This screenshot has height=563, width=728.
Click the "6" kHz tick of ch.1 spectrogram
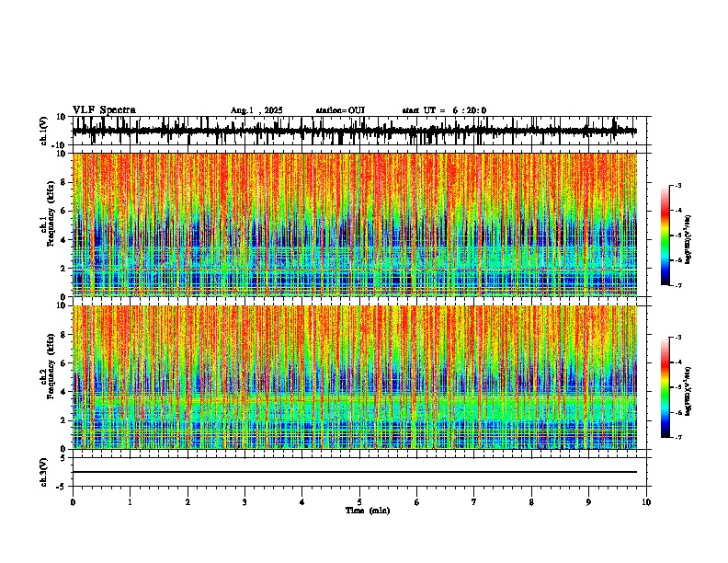pyautogui.click(x=64, y=211)
